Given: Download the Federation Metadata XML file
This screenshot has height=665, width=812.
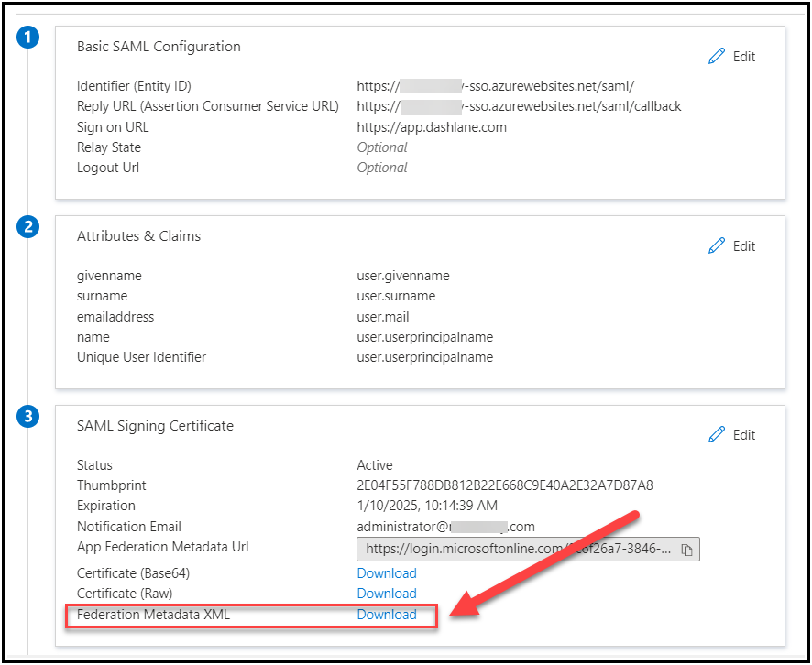Looking at the screenshot, I should click(x=386, y=615).
